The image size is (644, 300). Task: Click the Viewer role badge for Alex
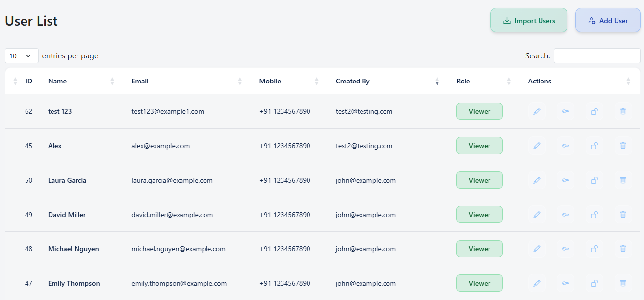479,146
